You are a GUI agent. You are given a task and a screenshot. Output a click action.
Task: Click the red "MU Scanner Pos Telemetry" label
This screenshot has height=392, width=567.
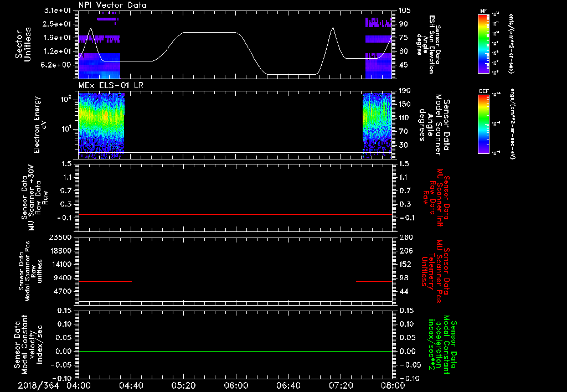click(x=435, y=272)
